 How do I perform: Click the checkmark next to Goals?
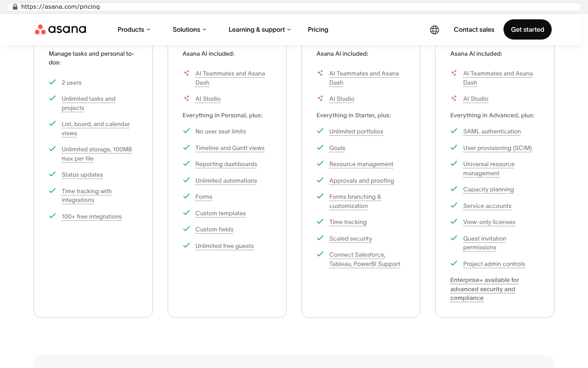320,148
